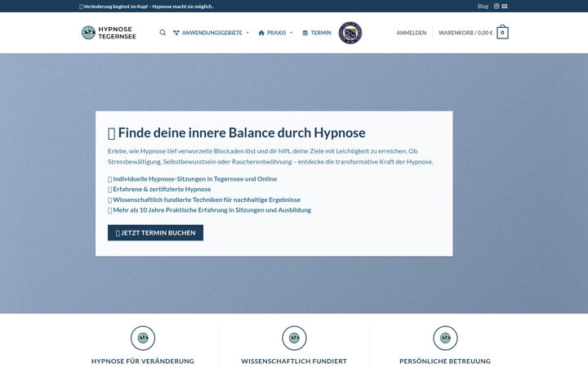Click the email envelope icon in top bar
The height and width of the screenshot is (368, 588).
(x=505, y=6)
